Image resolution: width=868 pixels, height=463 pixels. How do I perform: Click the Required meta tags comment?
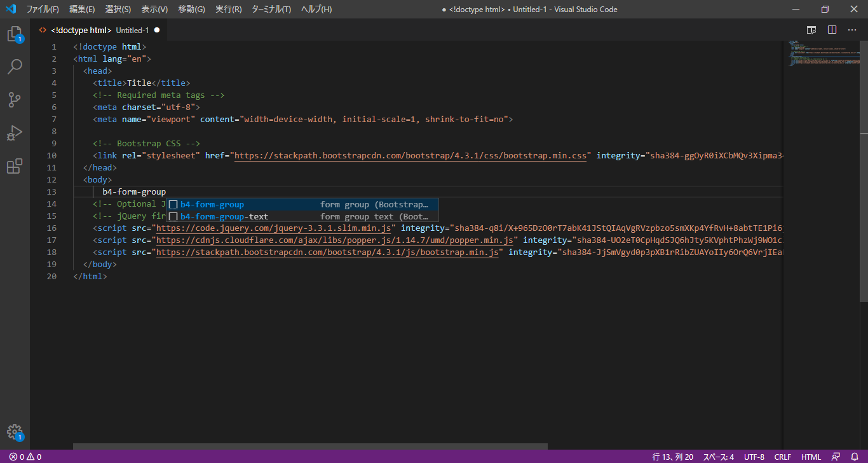tap(159, 95)
